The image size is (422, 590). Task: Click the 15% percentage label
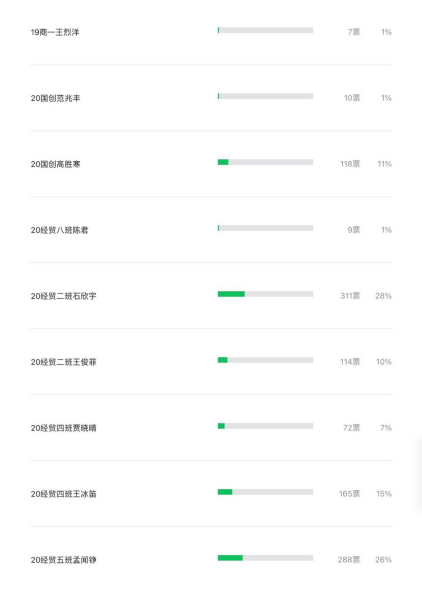[x=384, y=494]
